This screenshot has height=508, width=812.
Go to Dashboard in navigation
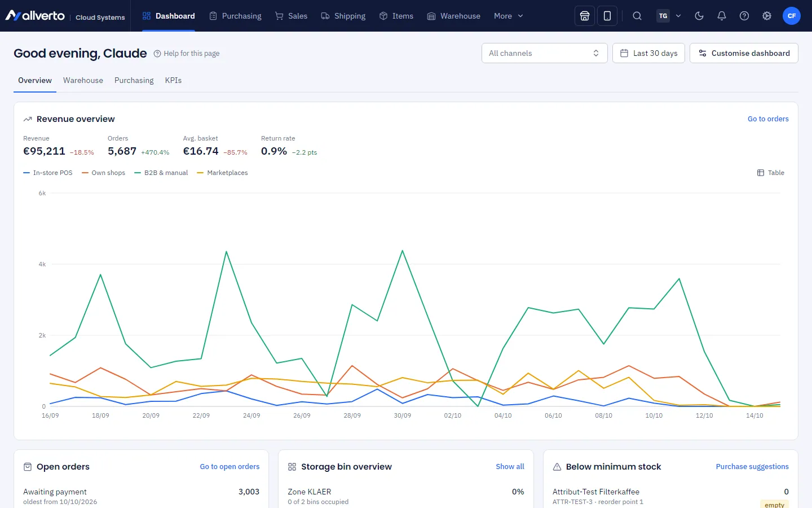tap(169, 16)
